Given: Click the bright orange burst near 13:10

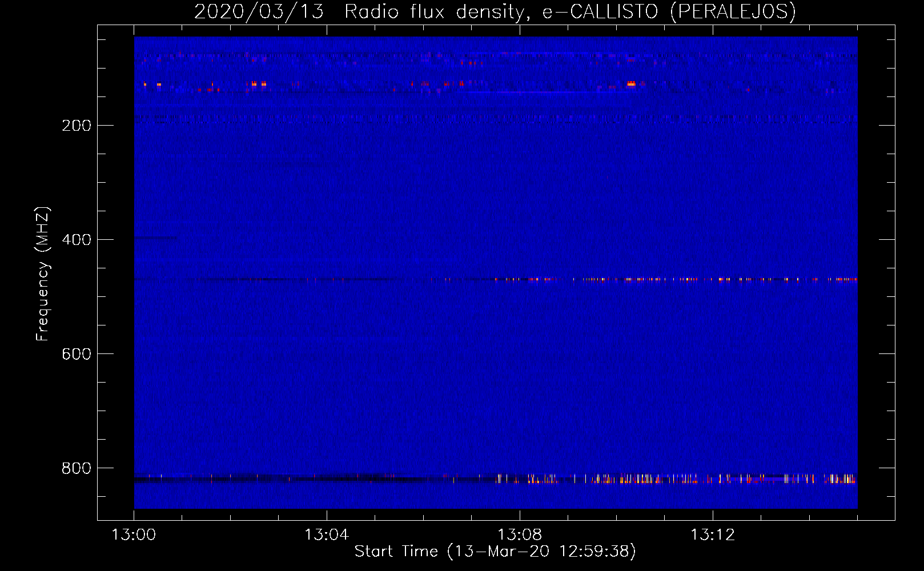Looking at the screenshot, I should (630, 84).
